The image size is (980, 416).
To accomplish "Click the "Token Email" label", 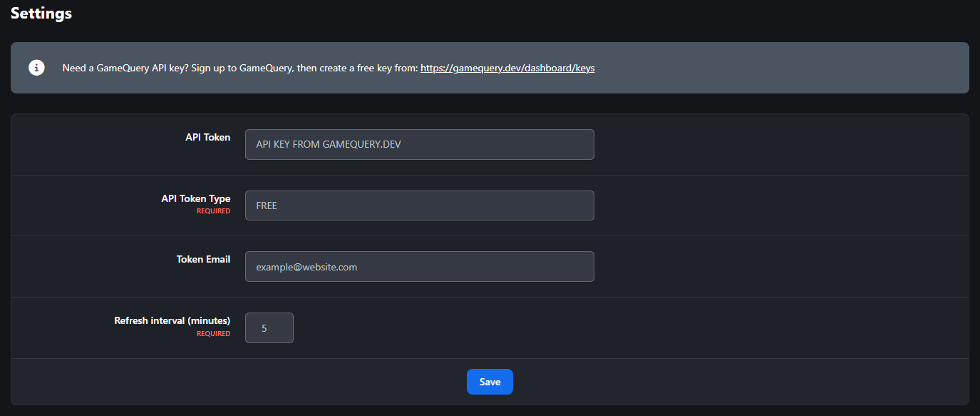I will point(204,259).
